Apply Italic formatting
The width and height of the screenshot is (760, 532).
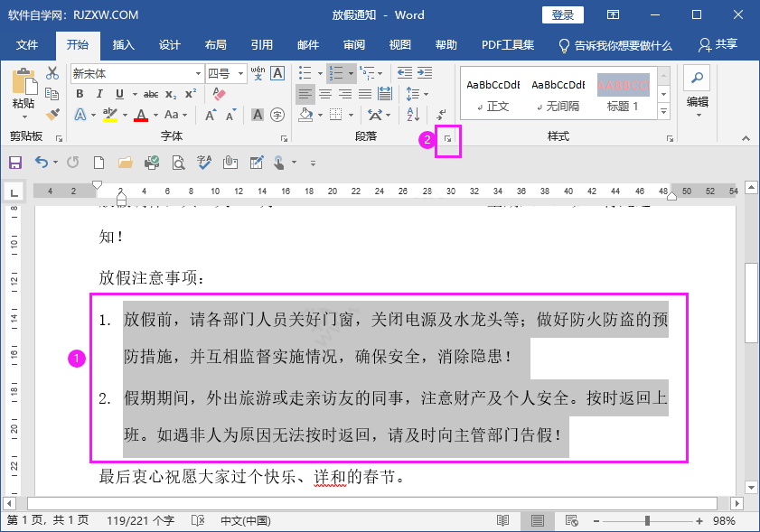click(99, 93)
